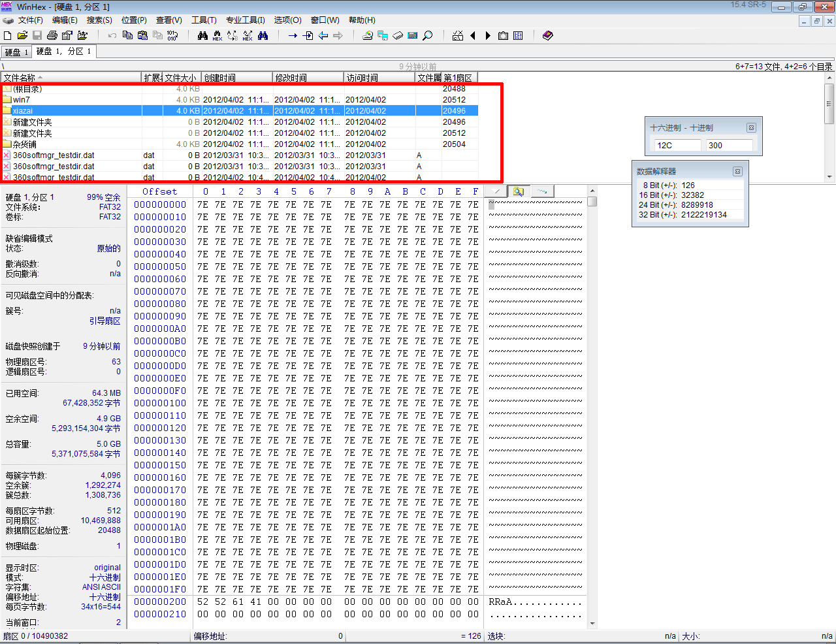Click the black left-triangle previous icon

tap(473, 35)
